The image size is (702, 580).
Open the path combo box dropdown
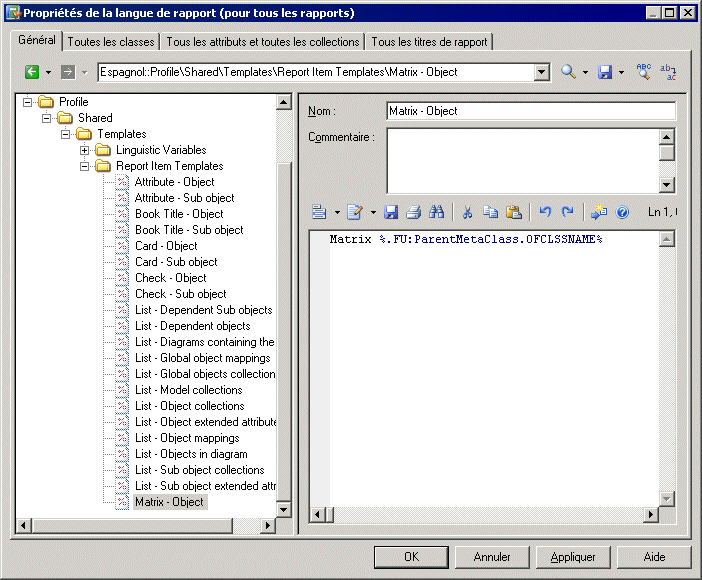[x=542, y=72]
